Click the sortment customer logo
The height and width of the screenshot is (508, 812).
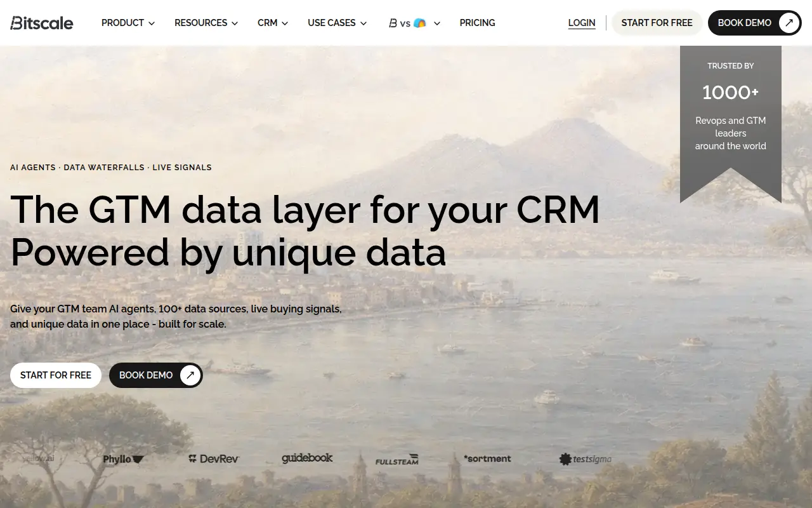[x=487, y=458]
